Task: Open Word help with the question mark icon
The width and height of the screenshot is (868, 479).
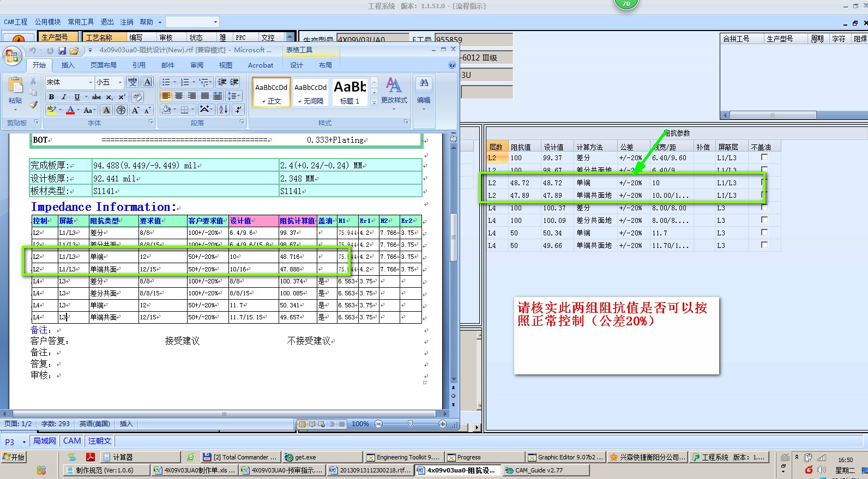Action: point(451,65)
